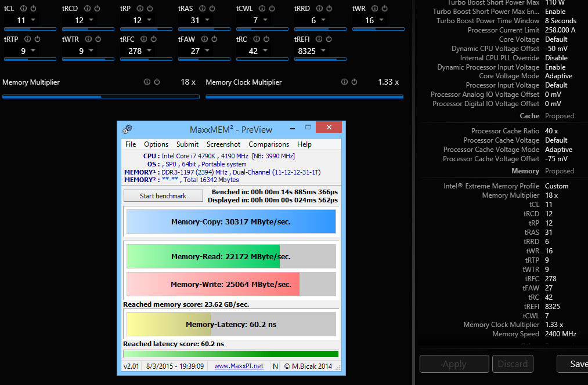This screenshot has width=588, height=385.
Task: Open the tRCD value dropdown arrow
Action: (x=91, y=20)
